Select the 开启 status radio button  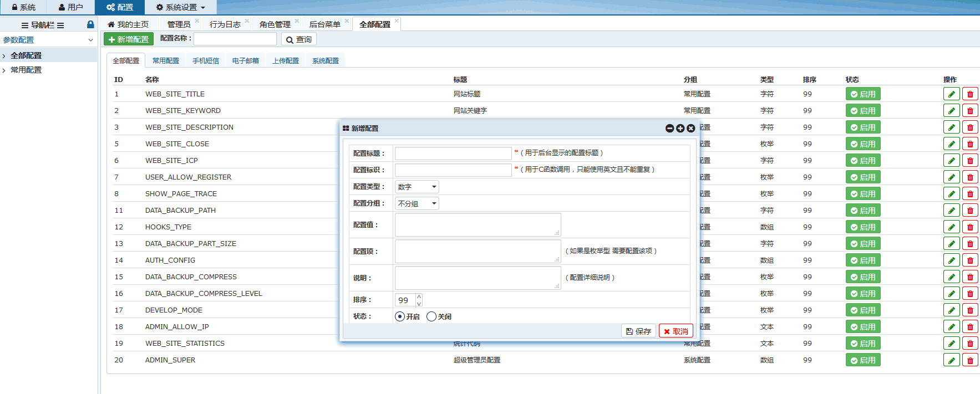click(x=400, y=316)
